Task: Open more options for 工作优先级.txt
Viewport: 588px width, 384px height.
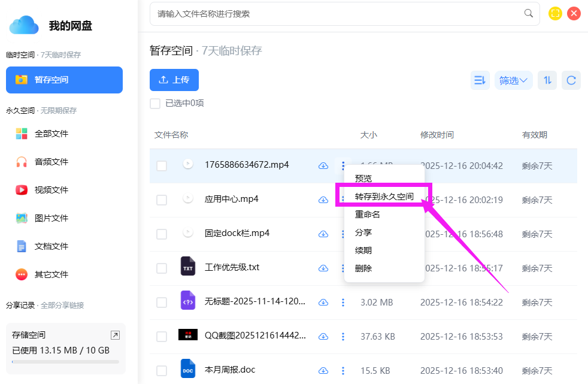Action: click(x=343, y=268)
